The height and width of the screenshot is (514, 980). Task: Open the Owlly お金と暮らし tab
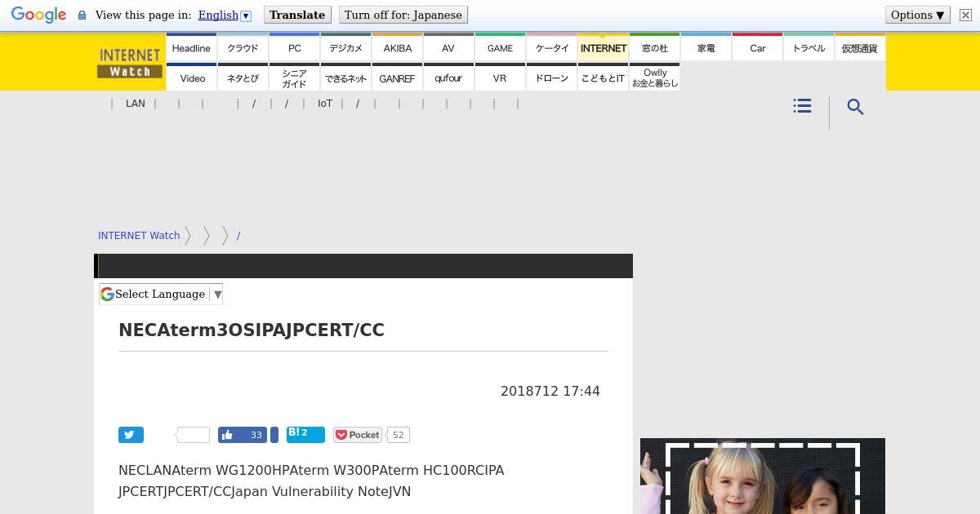coord(654,78)
